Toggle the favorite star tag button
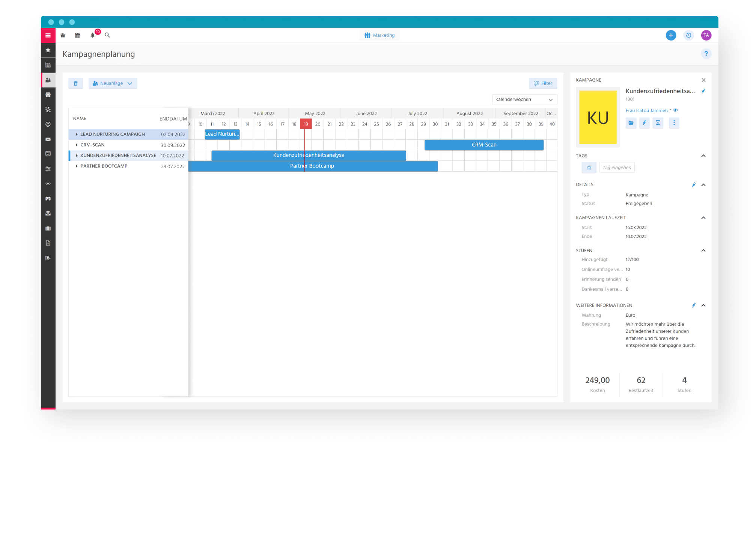 589,168
